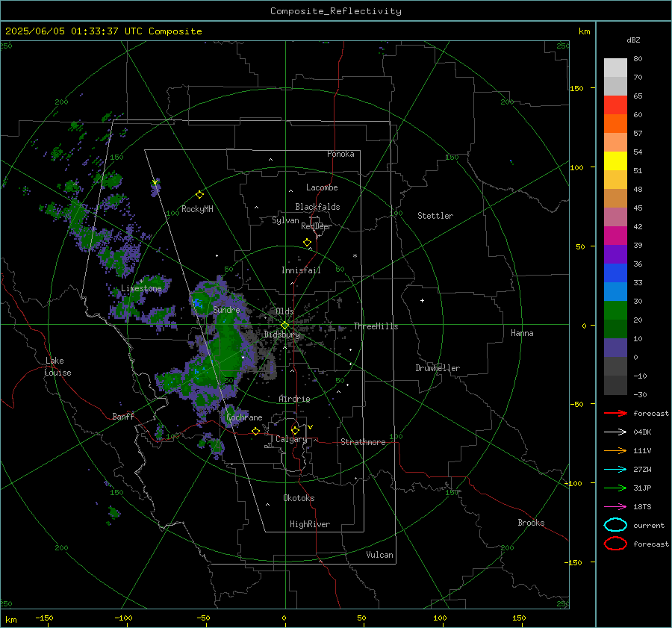
Task: Select the red 60 dBZ color swatch
Action: click(x=615, y=105)
